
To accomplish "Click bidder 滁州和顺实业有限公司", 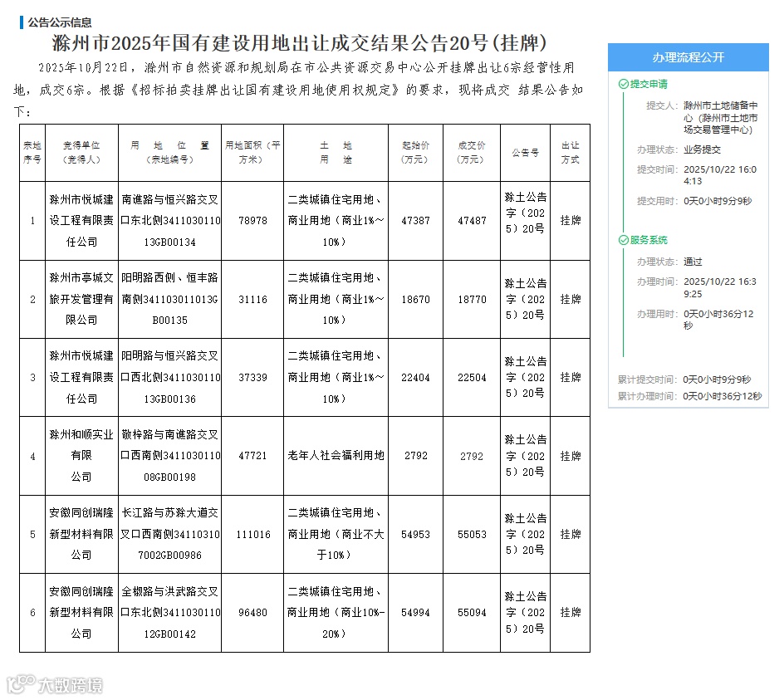I will click(81, 456).
